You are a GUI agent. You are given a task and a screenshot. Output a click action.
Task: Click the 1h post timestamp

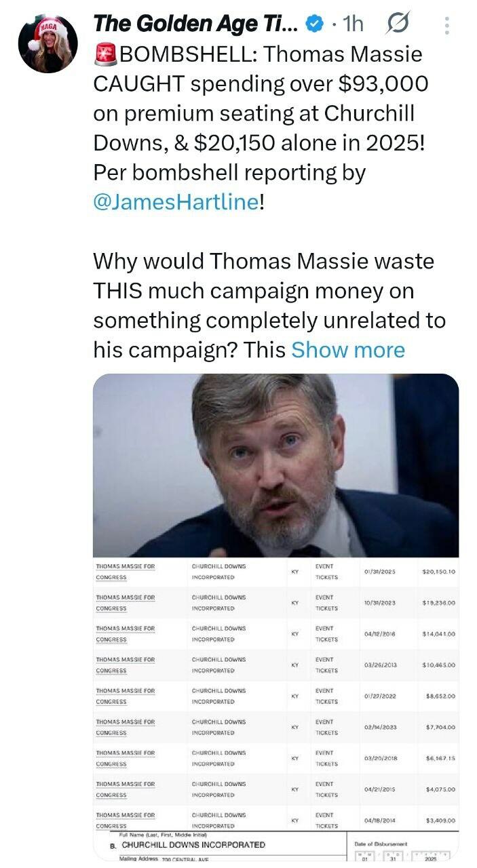click(353, 24)
